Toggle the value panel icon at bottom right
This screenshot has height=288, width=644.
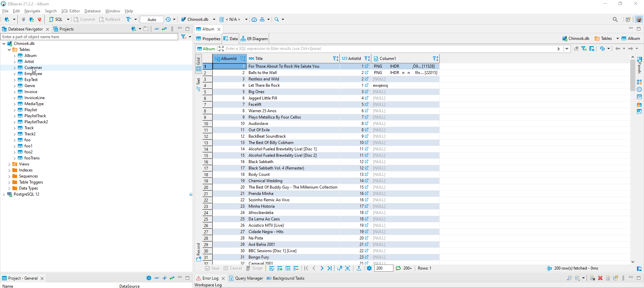click(639, 269)
